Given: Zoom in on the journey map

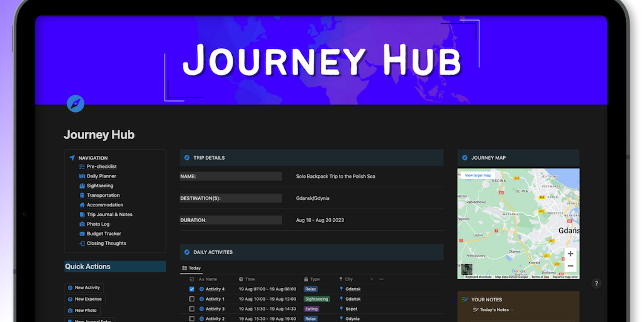Looking at the screenshot, I should pyautogui.click(x=570, y=254).
